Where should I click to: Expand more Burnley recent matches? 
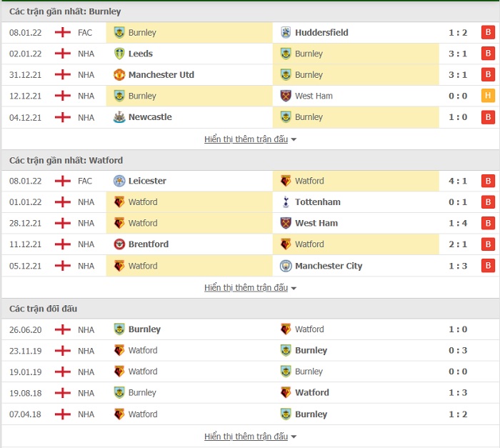click(250, 139)
